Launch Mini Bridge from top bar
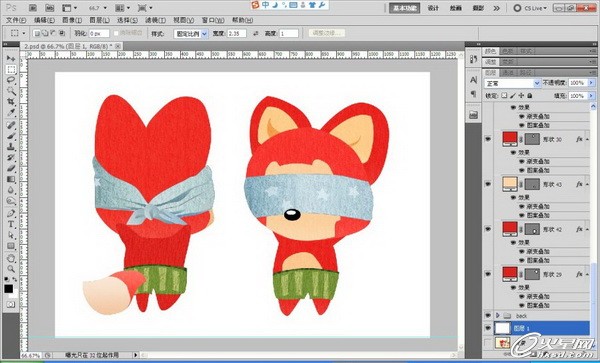Viewport: 600px width, 363px height. [x=49, y=8]
